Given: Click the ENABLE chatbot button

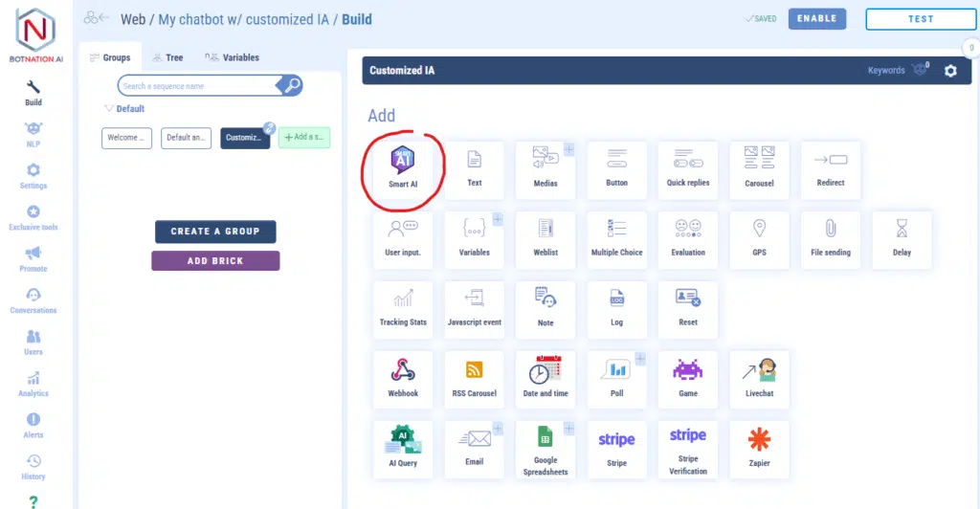Looking at the screenshot, I should [816, 18].
